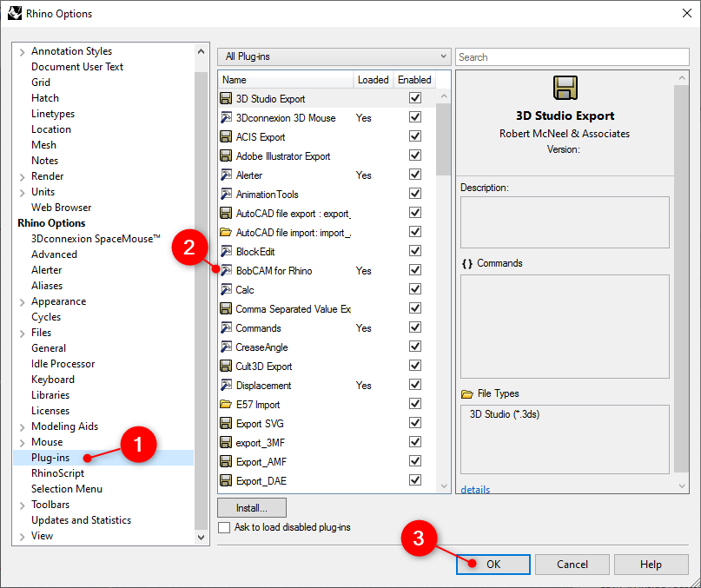701x588 pixels.
Task: Select the 3D Studio (*.3ds) file type entry
Action: tap(505, 414)
